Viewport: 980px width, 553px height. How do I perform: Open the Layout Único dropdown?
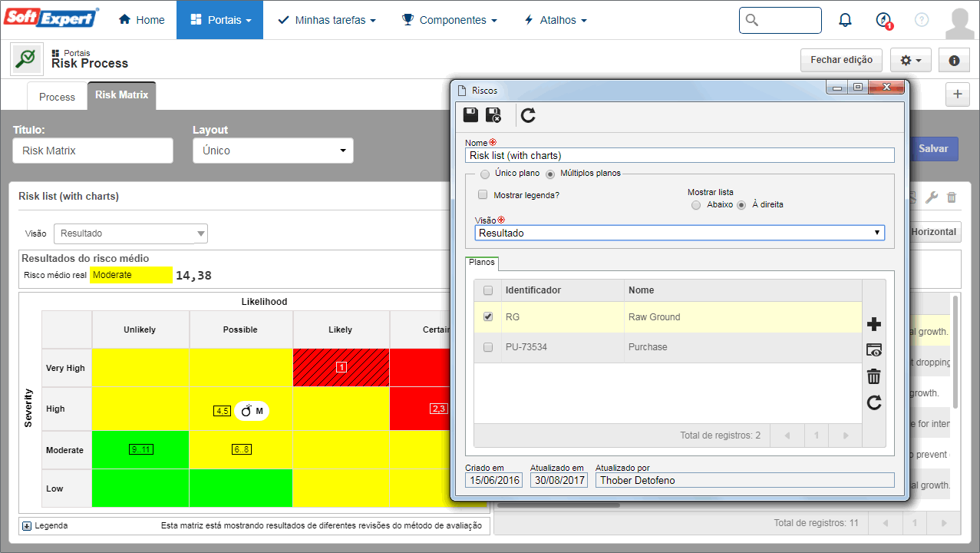point(273,151)
